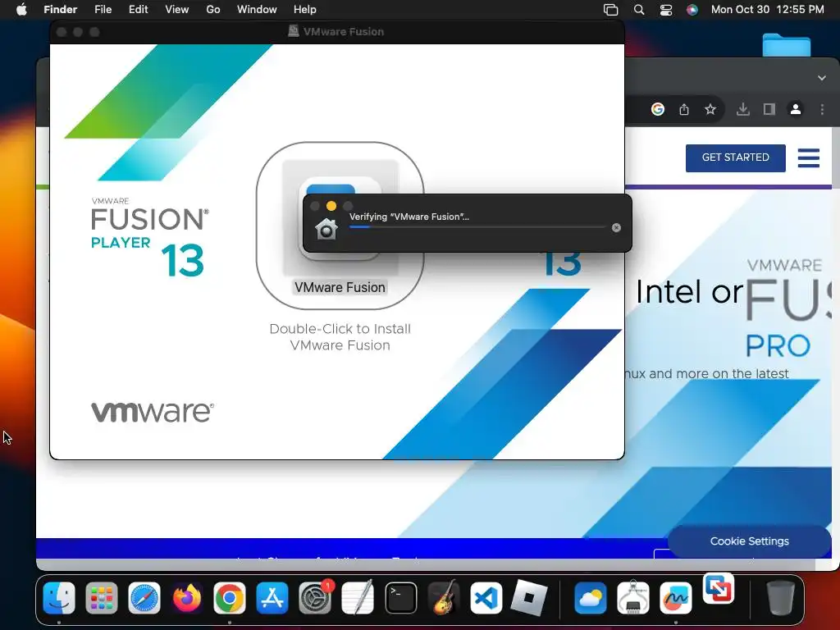840x630 pixels.
Task: Open System Information chip icon in Dock
Action: point(632,597)
